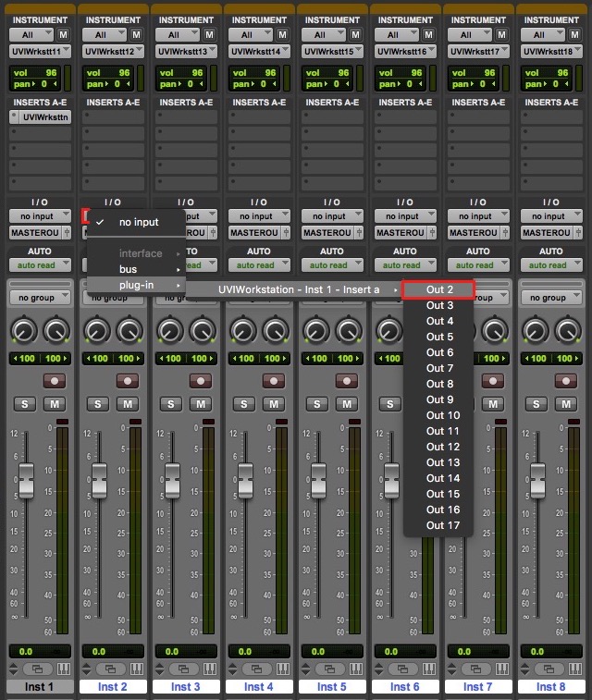
Task: Select the Inst 5 track name
Action: click(332, 687)
